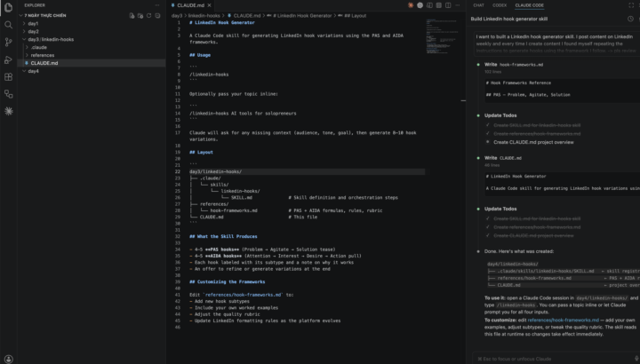Click line 8 '/linkedin-hooks' command text
Image resolution: width=640 pixels, height=364 pixels.
[x=209, y=75]
